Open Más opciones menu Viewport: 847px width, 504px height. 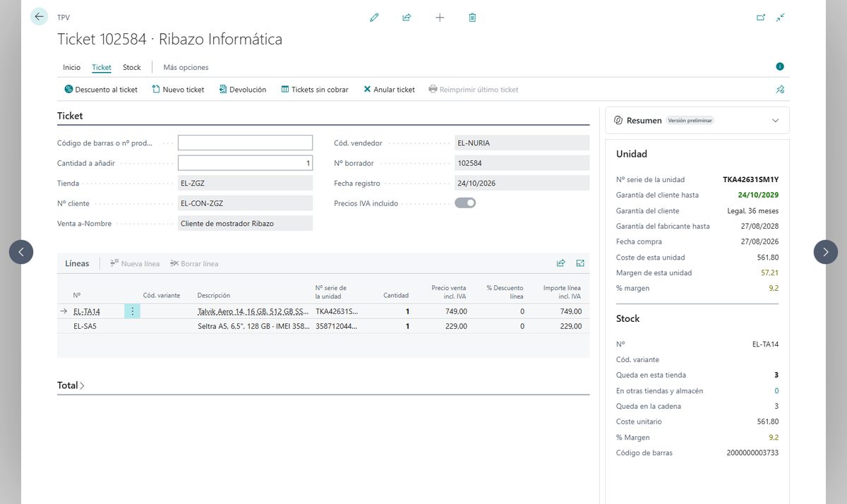click(x=186, y=68)
